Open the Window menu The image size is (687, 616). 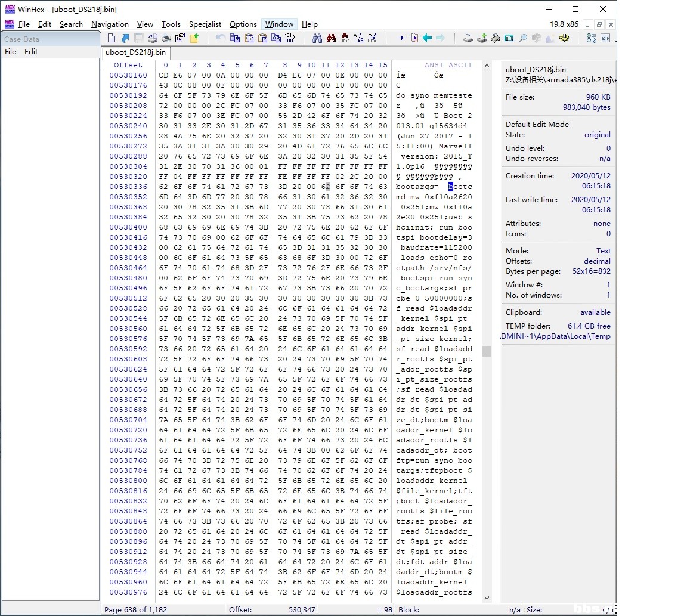tap(279, 24)
